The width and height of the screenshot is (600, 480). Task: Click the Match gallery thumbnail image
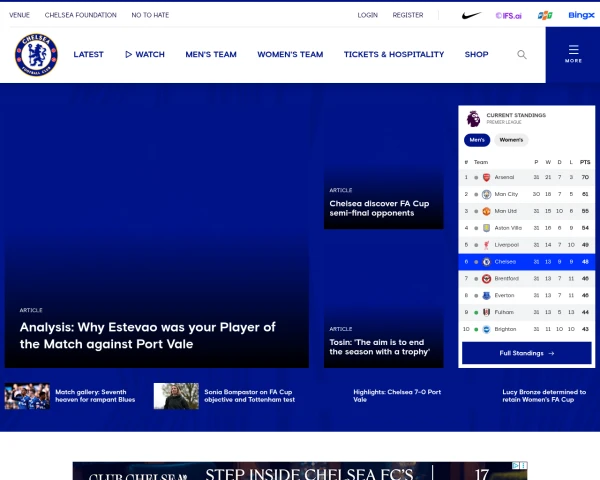27,396
